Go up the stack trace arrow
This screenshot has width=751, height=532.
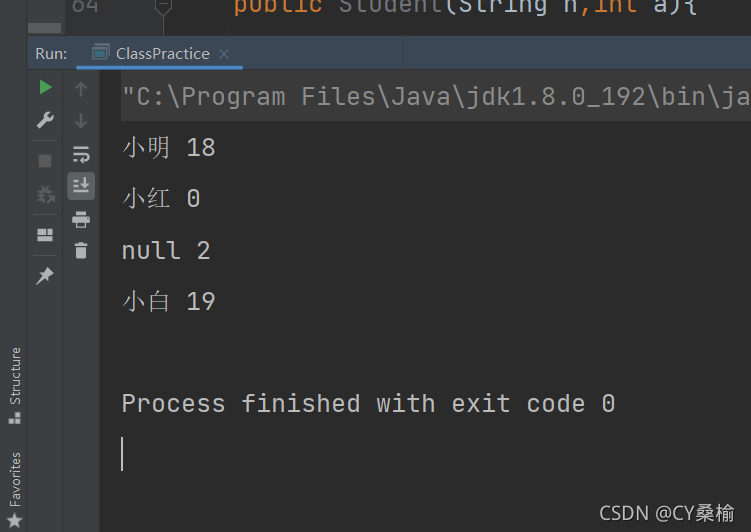(81, 89)
